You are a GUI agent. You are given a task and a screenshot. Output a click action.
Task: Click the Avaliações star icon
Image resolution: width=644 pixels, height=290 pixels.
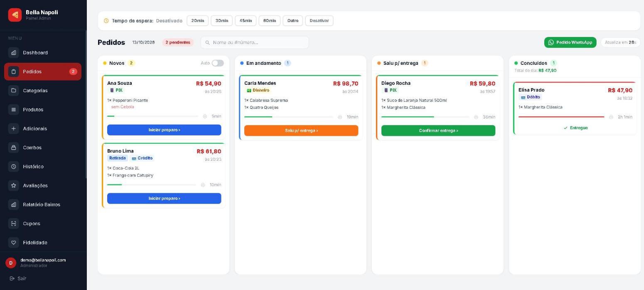coord(13,185)
